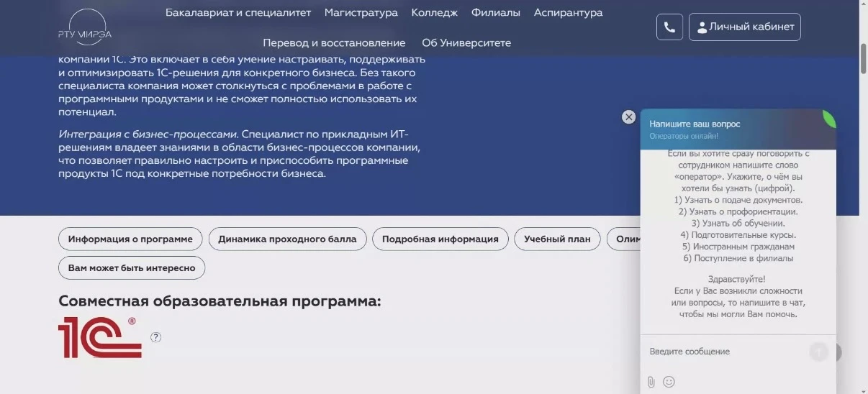This screenshot has height=394, width=868.
Task: Go to Колледж section
Action: (434, 13)
